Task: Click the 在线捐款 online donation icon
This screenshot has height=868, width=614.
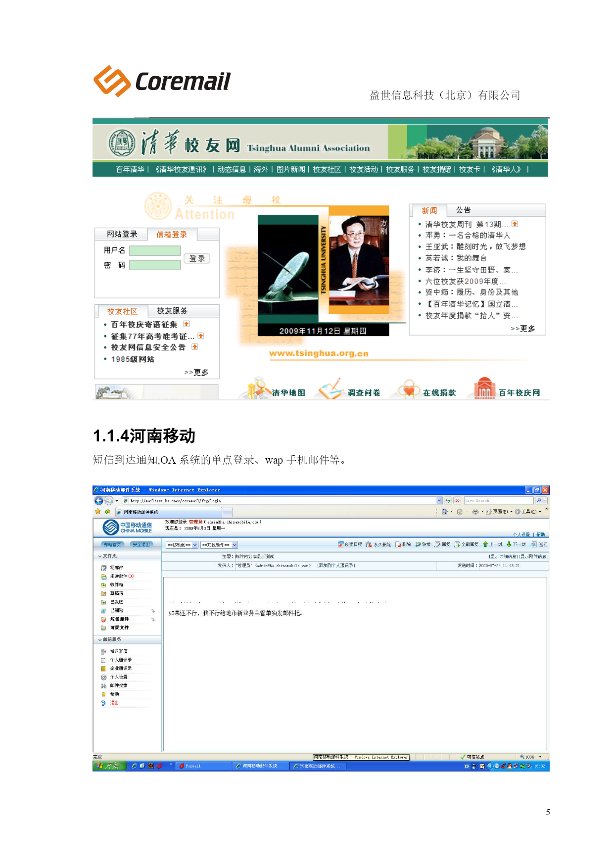Action: pyautogui.click(x=409, y=389)
